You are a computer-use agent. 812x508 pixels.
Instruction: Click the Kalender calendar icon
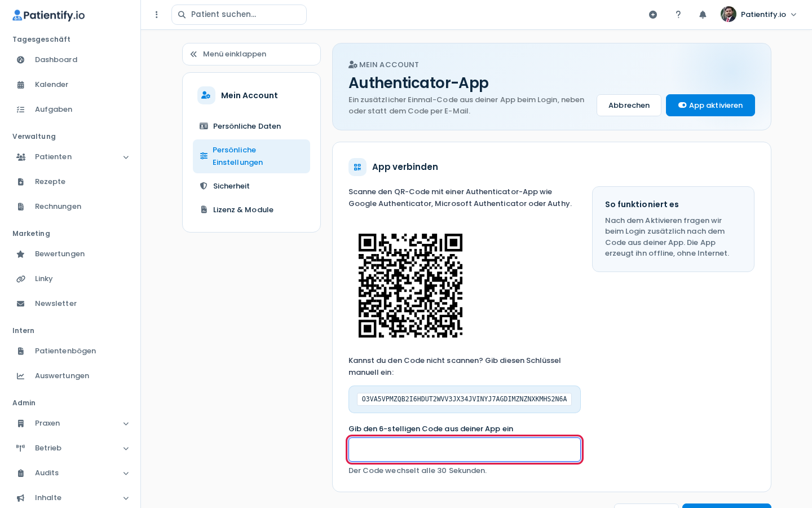click(x=21, y=85)
